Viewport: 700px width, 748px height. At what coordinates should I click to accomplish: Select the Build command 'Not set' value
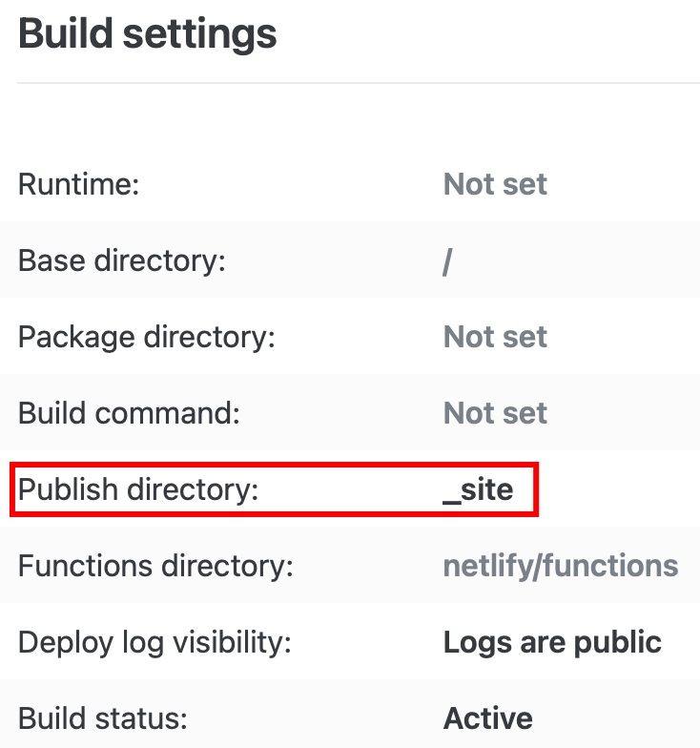point(495,413)
